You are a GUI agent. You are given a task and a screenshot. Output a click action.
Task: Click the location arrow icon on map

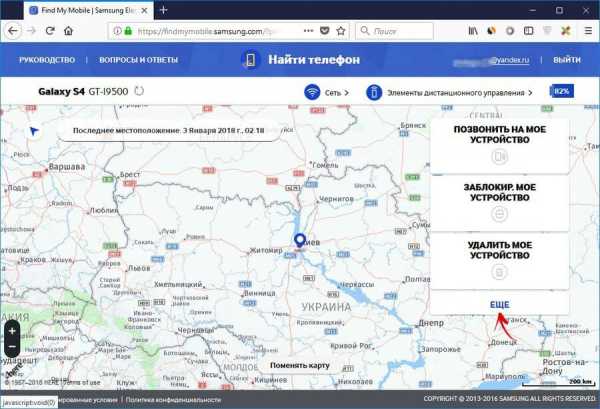pyautogui.click(x=34, y=131)
